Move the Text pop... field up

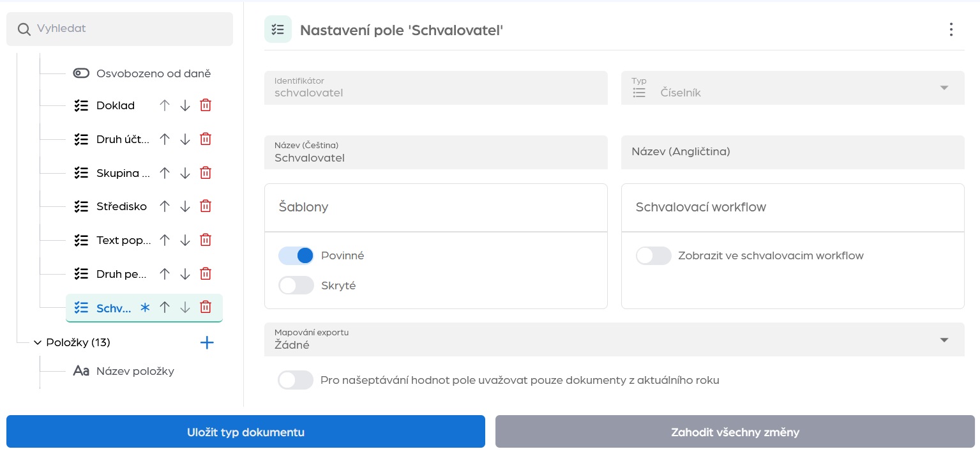165,240
